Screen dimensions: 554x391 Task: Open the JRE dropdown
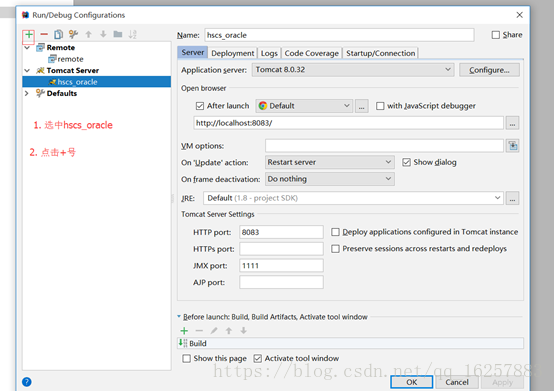(x=353, y=198)
